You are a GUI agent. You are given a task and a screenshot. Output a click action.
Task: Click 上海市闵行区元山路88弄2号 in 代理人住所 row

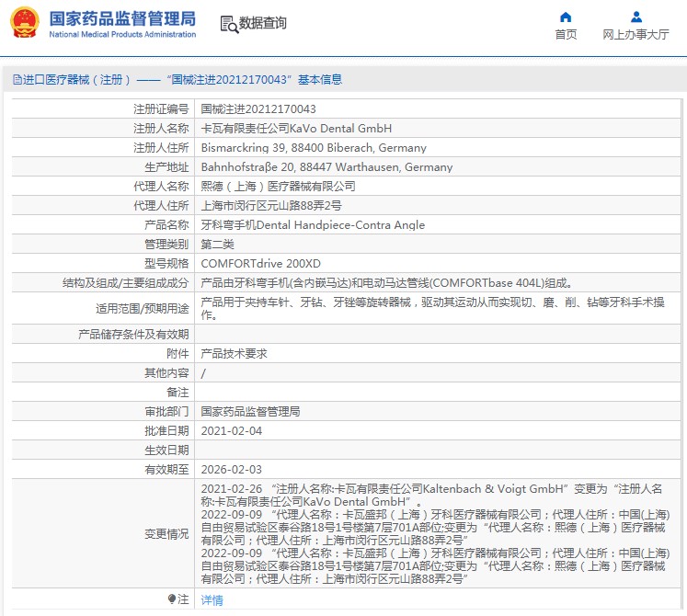[271, 205]
